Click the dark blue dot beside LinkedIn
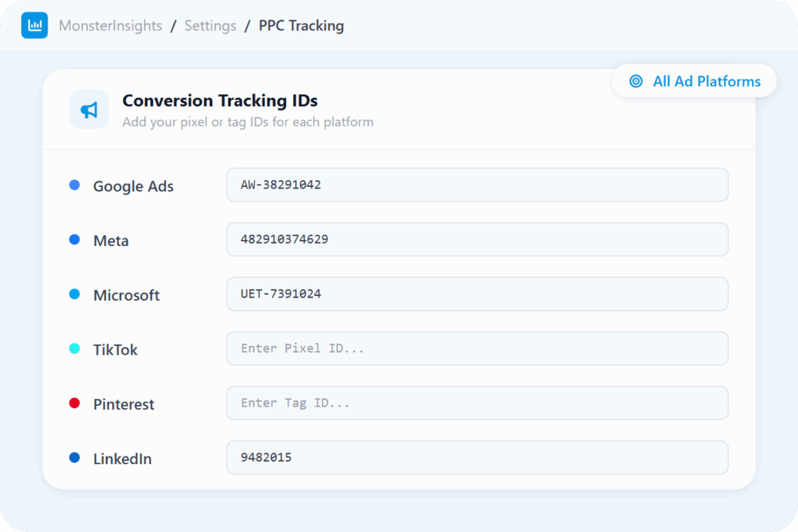The width and height of the screenshot is (798, 532). [x=75, y=458]
